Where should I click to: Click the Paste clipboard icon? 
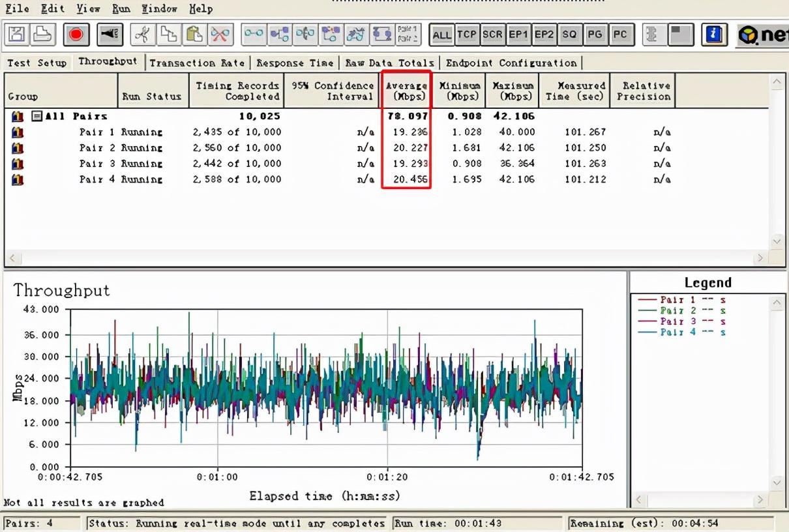coord(194,35)
